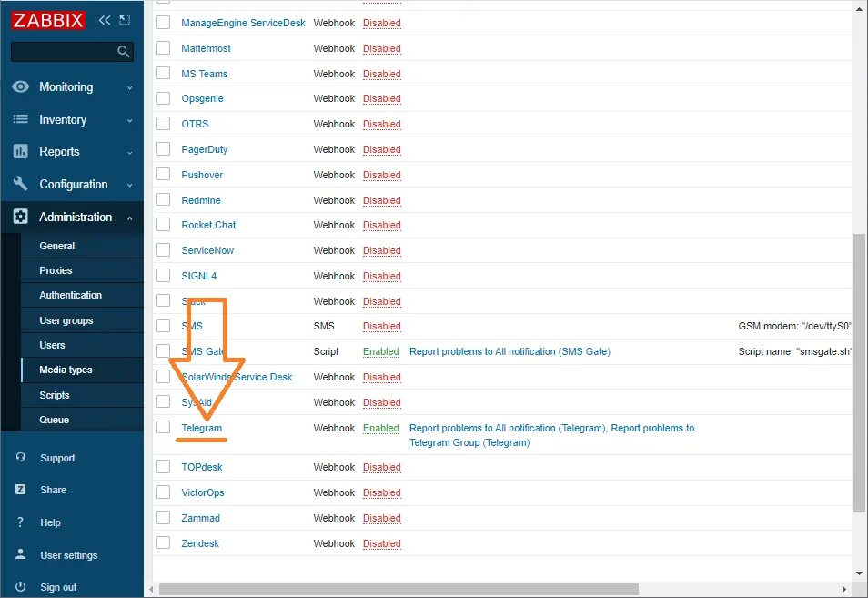Expand the Monitoring menu chevron

point(129,87)
